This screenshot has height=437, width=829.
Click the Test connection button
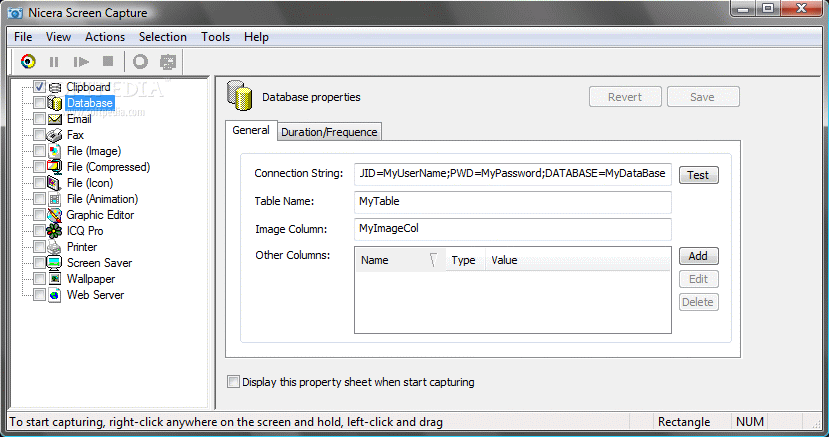698,175
